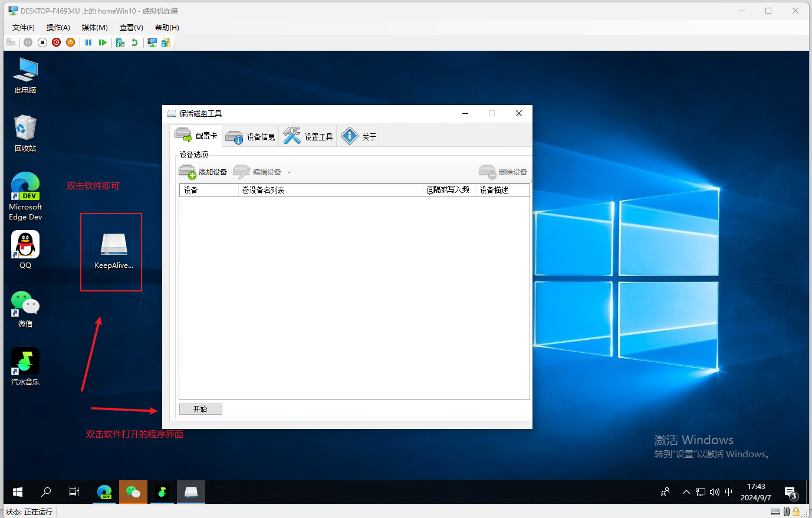Screen dimensions: 812x518
Task: Select the 回收站 desktop icon
Action: coord(25,133)
